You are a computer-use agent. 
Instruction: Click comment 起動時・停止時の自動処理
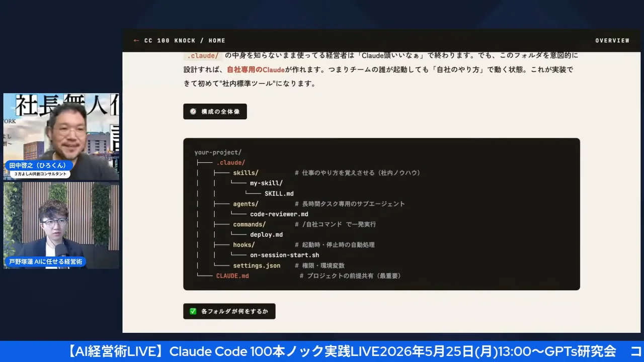[335, 245]
